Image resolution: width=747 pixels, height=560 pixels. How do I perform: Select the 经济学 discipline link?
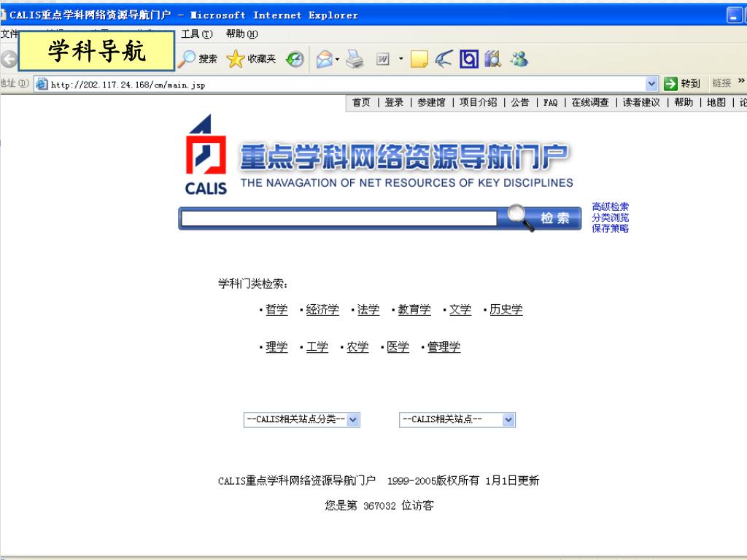(x=322, y=309)
